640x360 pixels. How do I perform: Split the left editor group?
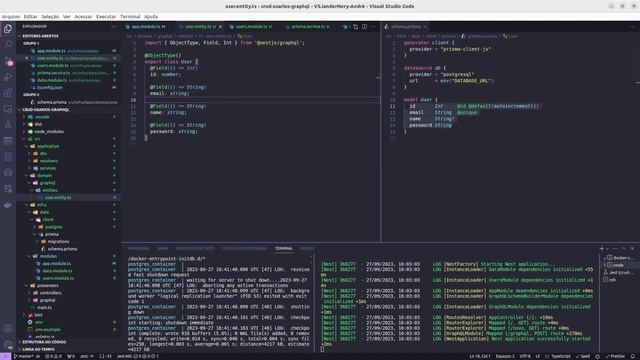click(364, 27)
